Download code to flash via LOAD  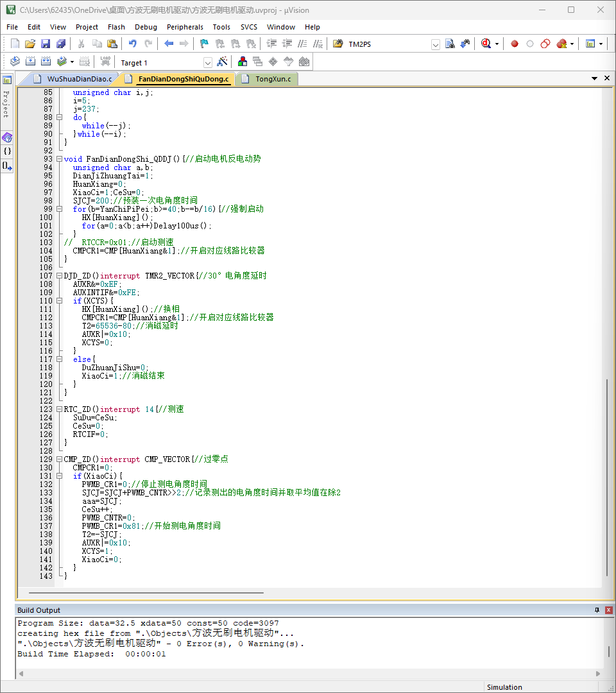[105, 62]
